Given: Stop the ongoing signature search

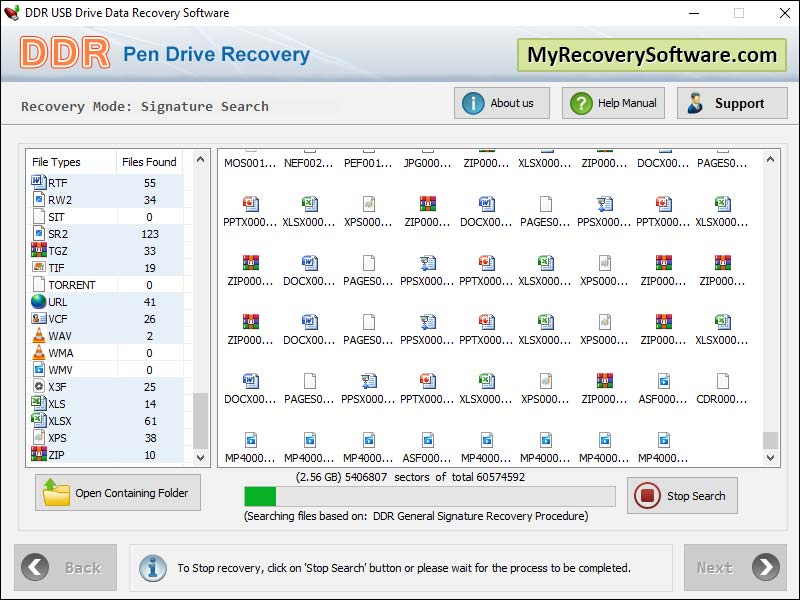Looking at the screenshot, I should pyautogui.click(x=682, y=495).
